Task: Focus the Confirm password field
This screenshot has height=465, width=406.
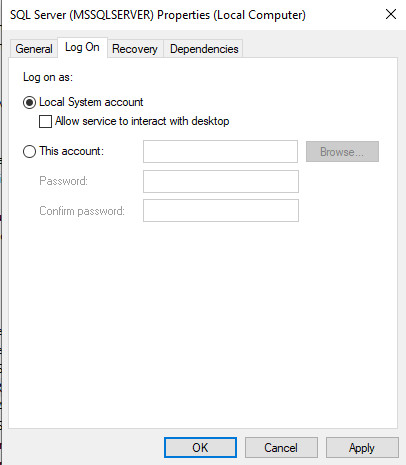Action: click(221, 210)
